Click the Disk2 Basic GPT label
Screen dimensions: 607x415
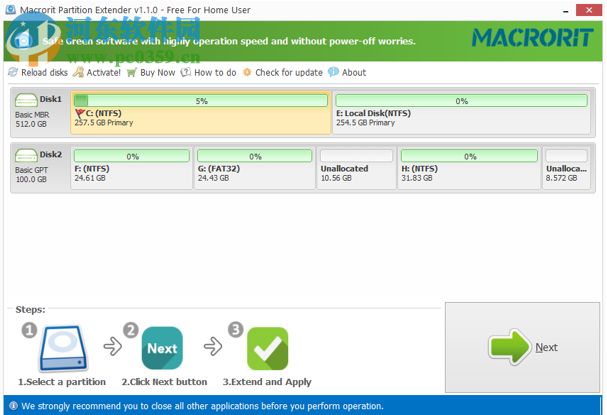coord(31,170)
